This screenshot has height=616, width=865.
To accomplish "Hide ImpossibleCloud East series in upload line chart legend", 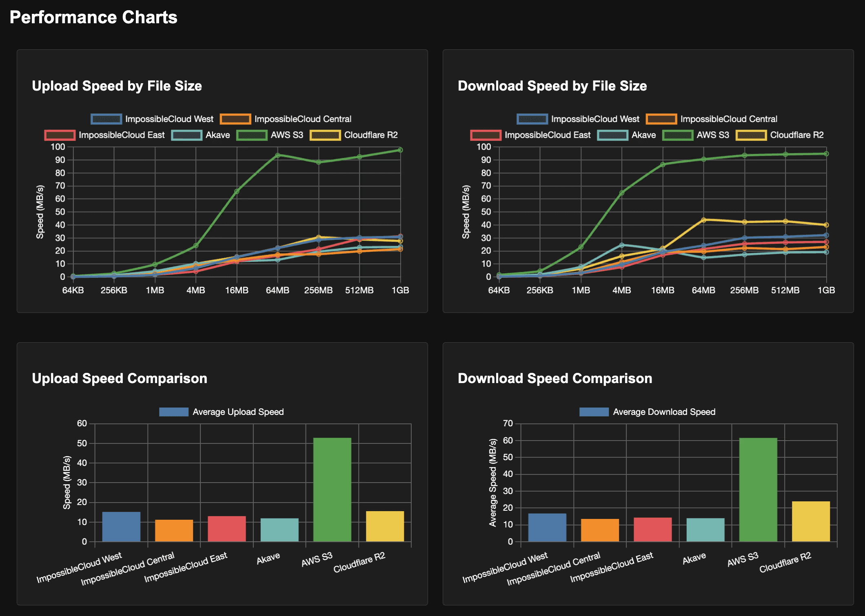I will pos(104,135).
